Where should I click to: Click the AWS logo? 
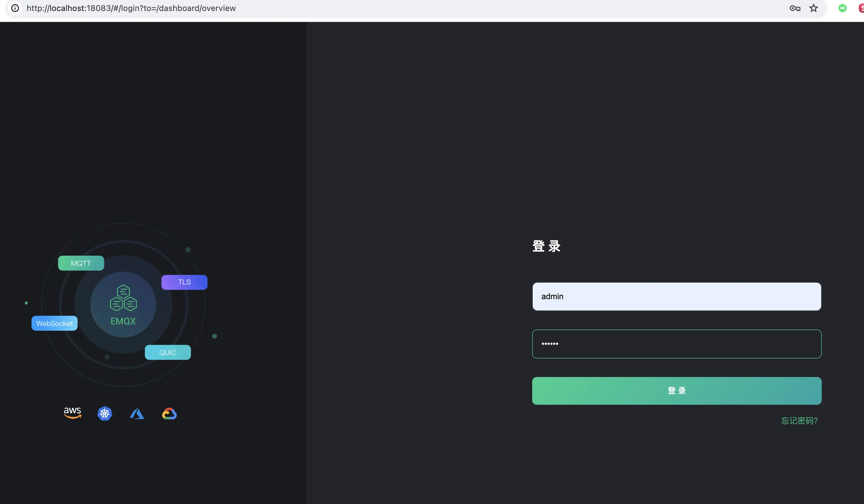[72, 413]
